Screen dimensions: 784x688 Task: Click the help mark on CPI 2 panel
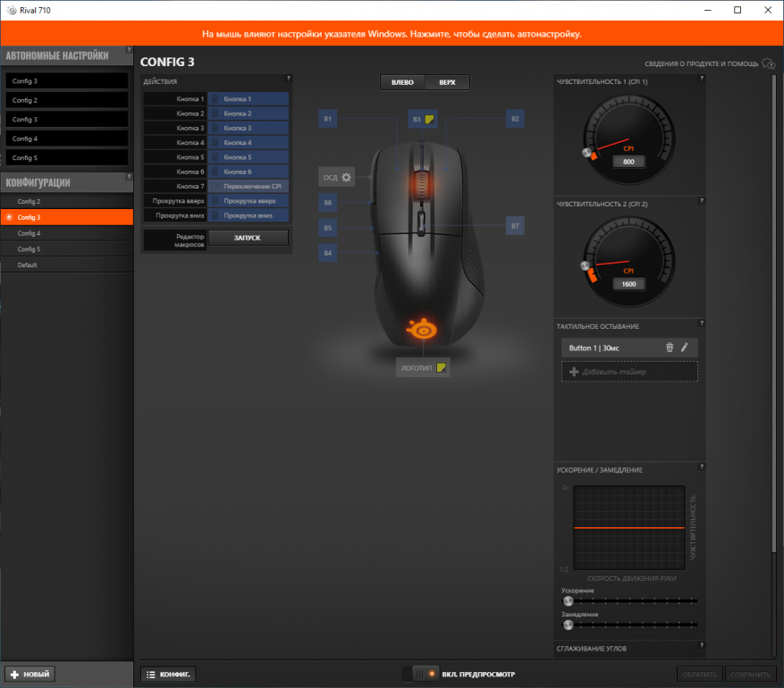702,201
